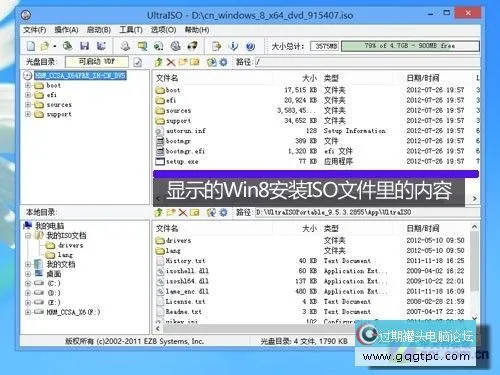
Task: Click the 可启动 UDF button
Action: coord(97,62)
